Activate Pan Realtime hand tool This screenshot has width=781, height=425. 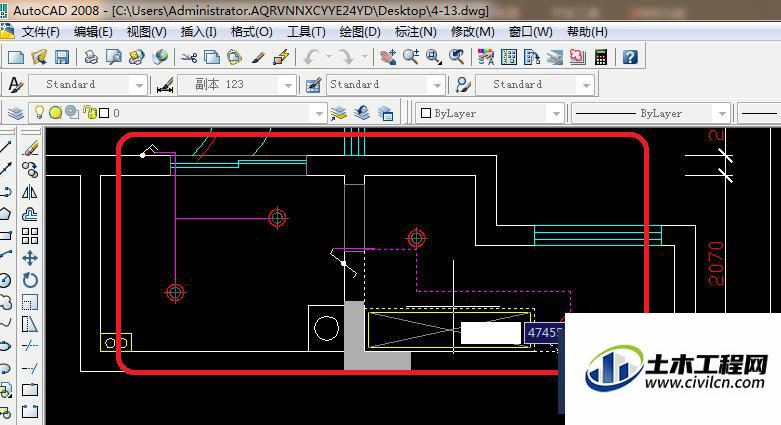click(x=388, y=57)
